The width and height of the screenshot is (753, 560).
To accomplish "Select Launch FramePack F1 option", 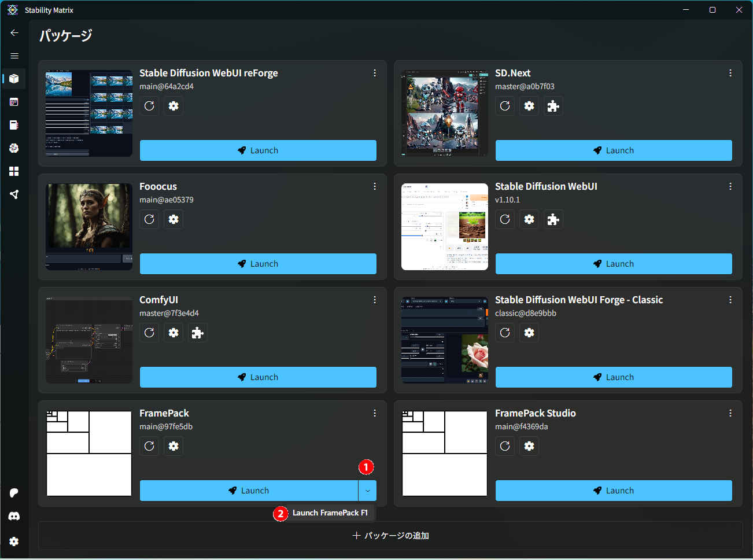I will pos(330,513).
